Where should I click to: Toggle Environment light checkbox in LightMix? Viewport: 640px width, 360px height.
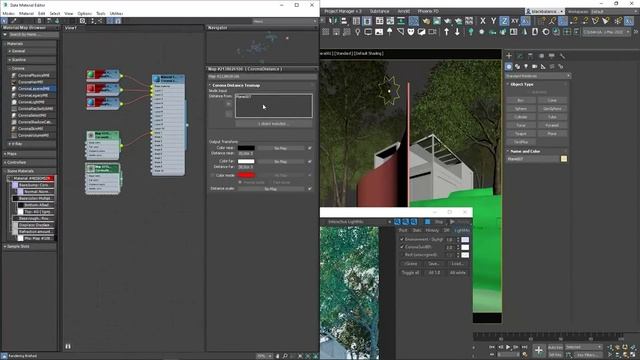pos(402,239)
